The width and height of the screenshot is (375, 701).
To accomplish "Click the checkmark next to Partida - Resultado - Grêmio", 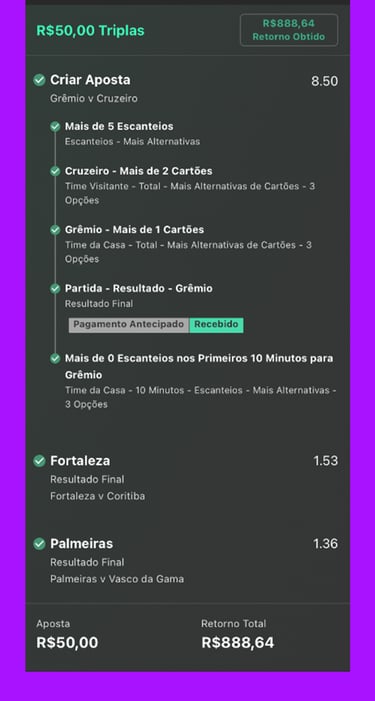I will pyautogui.click(x=55, y=289).
